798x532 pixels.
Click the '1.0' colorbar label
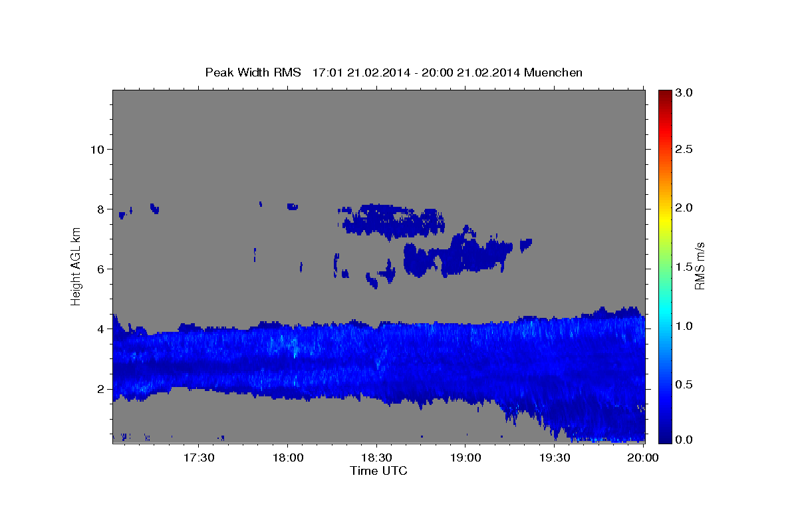point(685,326)
